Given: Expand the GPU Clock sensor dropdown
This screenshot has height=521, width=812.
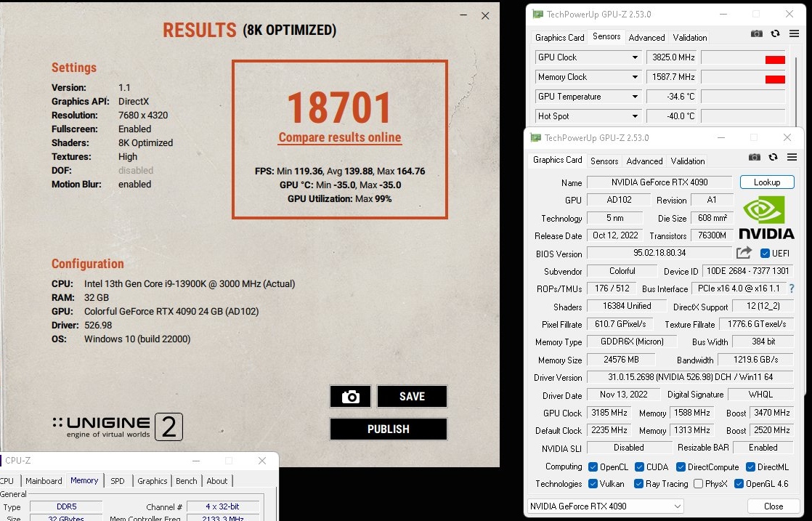Looking at the screenshot, I should click(634, 57).
